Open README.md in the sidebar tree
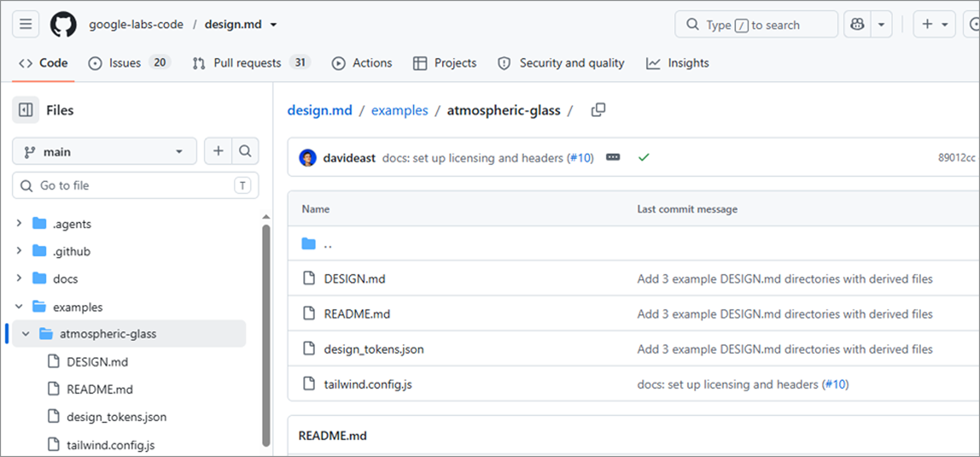 coord(100,389)
